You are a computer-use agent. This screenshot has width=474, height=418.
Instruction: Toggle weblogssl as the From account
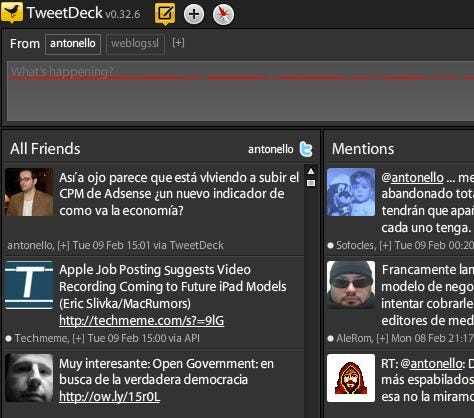(x=135, y=44)
